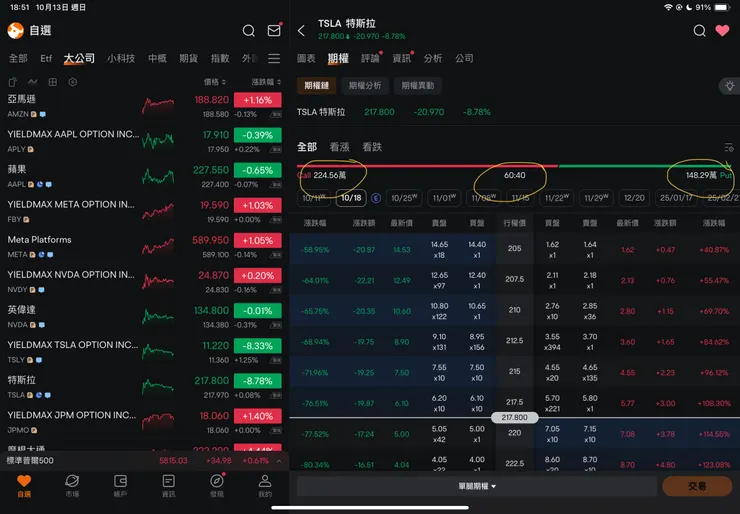Switch watchlist to grid layout icon

tap(53, 82)
